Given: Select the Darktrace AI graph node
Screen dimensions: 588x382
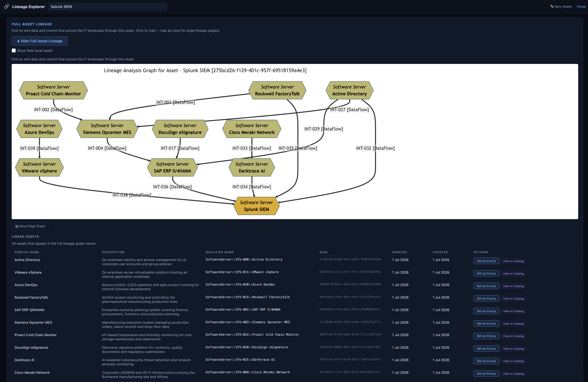Looking at the screenshot, I should tap(251, 167).
